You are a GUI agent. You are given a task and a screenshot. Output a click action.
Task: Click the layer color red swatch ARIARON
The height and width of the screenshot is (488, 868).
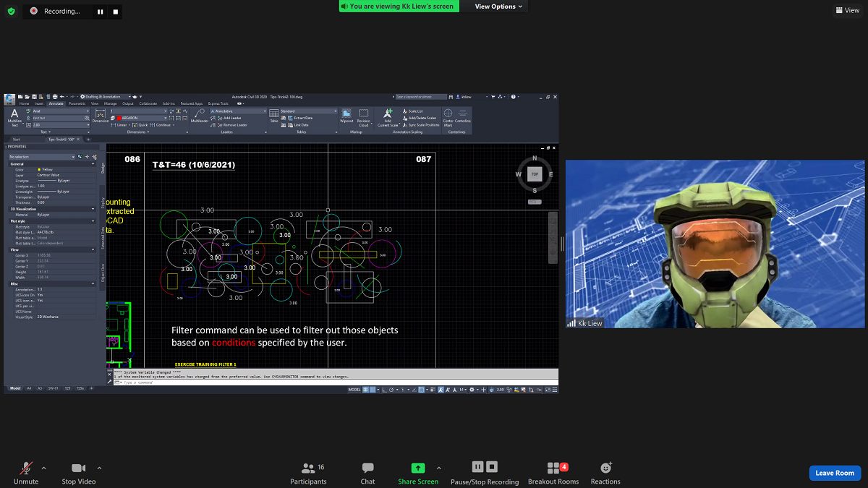tap(119, 118)
